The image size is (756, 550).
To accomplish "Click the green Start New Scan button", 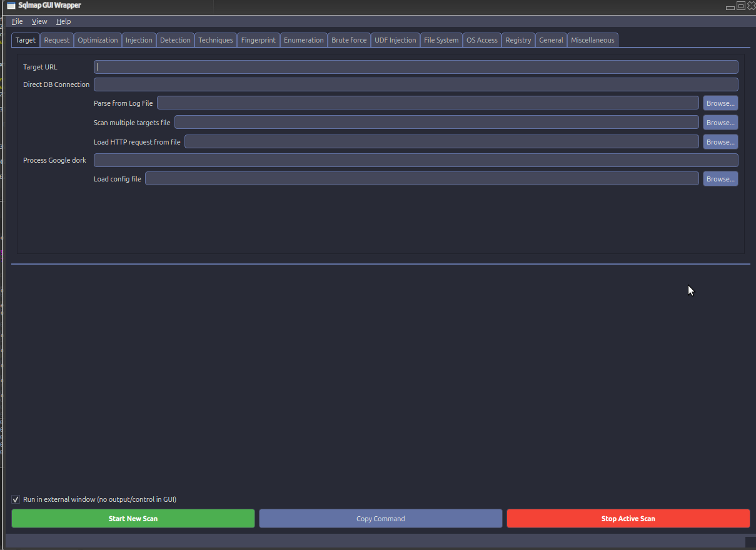I will click(133, 518).
